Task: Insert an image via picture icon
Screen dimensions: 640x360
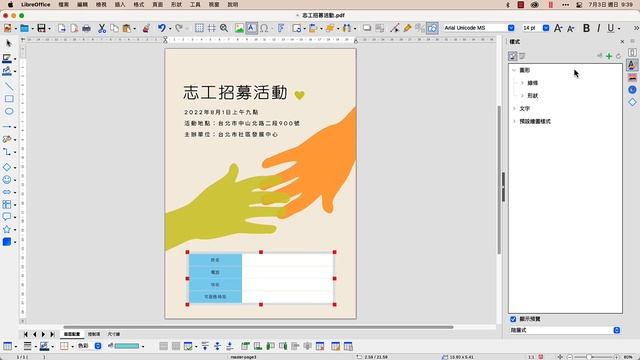Action: 239,28
